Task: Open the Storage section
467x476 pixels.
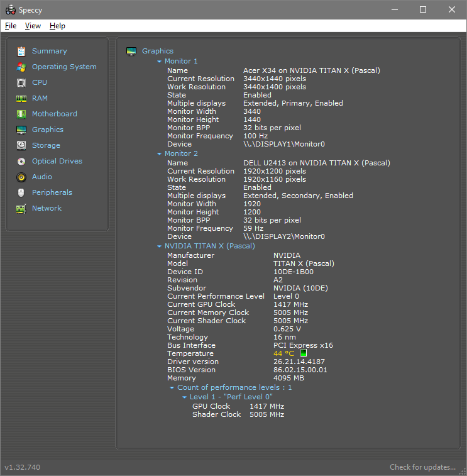Action: pyautogui.click(x=46, y=145)
